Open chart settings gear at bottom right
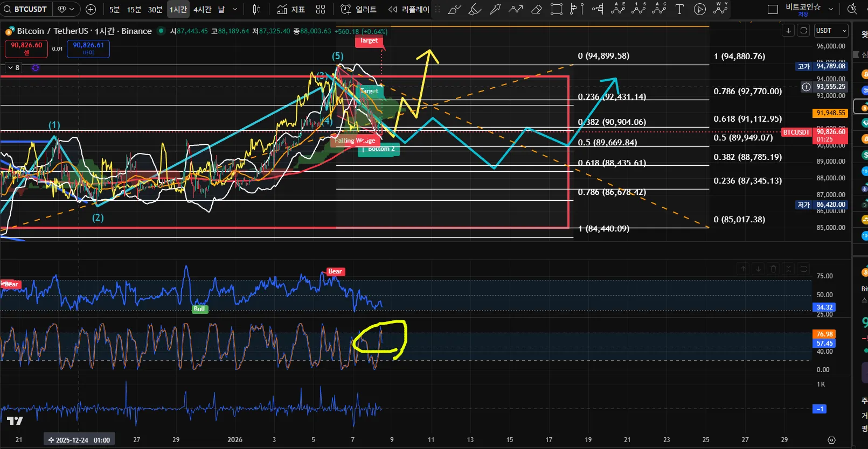The image size is (868, 449). [831, 440]
